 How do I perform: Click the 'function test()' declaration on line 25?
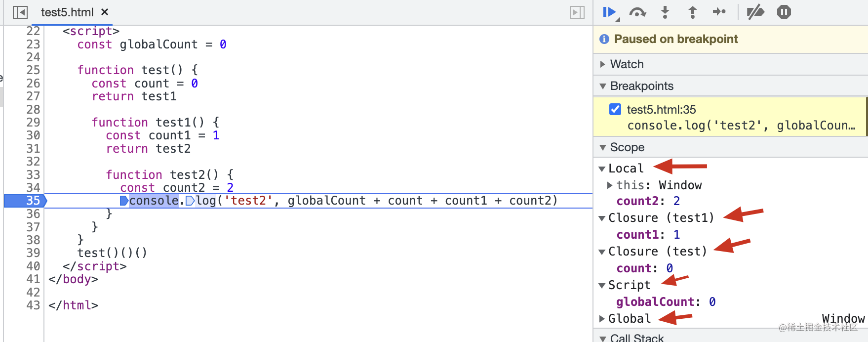(137, 70)
